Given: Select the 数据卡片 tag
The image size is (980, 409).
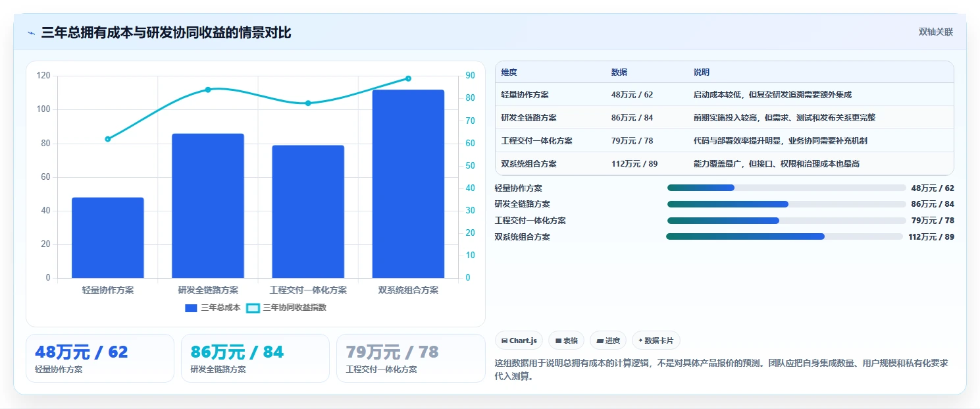Looking at the screenshot, I should pyautogui.click(x=656, y=341).
